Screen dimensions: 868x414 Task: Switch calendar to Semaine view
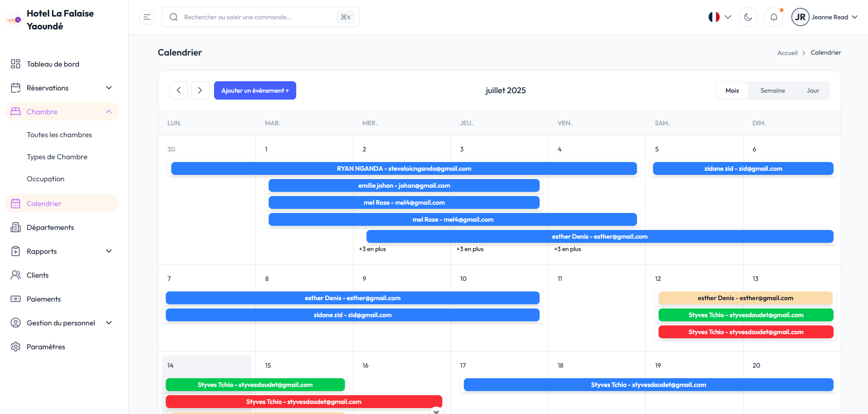pyautogui.click(x=772, y=91)
